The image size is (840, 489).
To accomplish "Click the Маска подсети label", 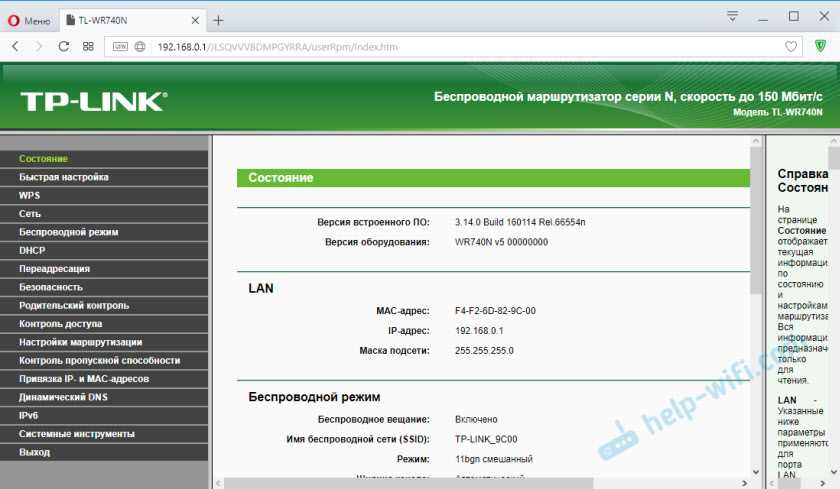I will (x=394, y=350).
